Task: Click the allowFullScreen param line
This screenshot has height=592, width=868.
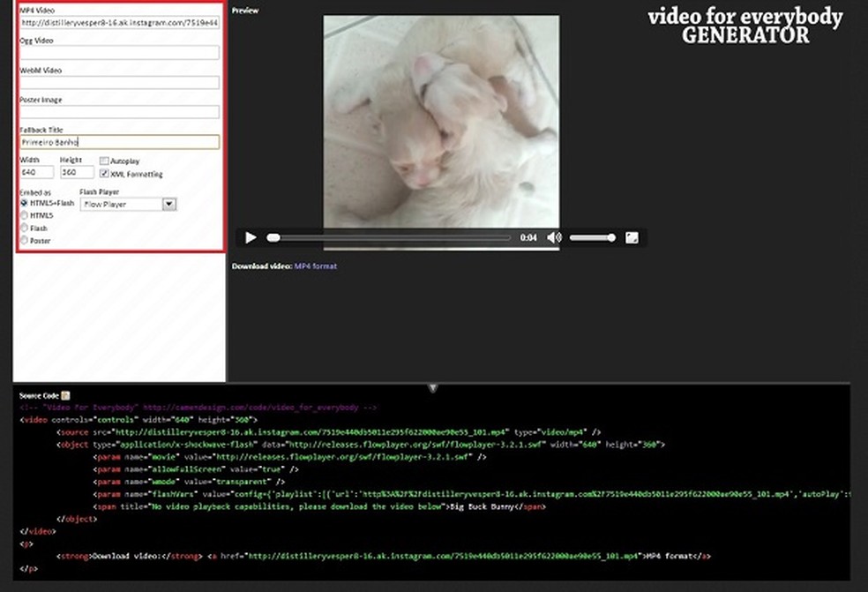Action: tap(196, 469)
